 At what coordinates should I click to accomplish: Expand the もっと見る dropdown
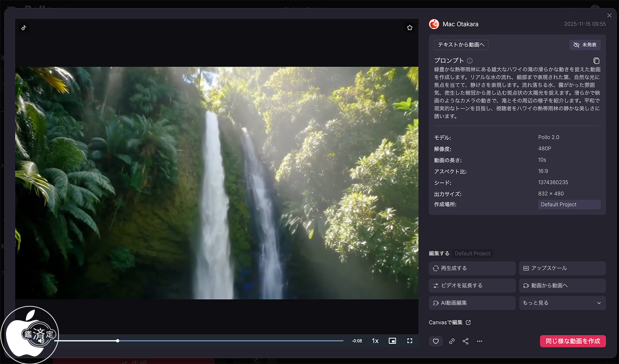click(x=562, y=303)
